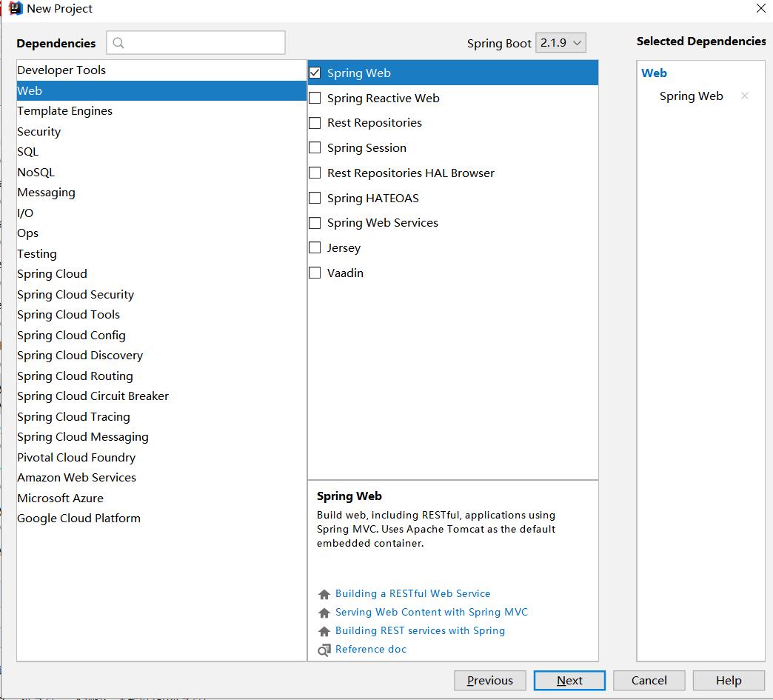
Task: Uncheck the Spring Web checkbox
Action: click(315, 73)
